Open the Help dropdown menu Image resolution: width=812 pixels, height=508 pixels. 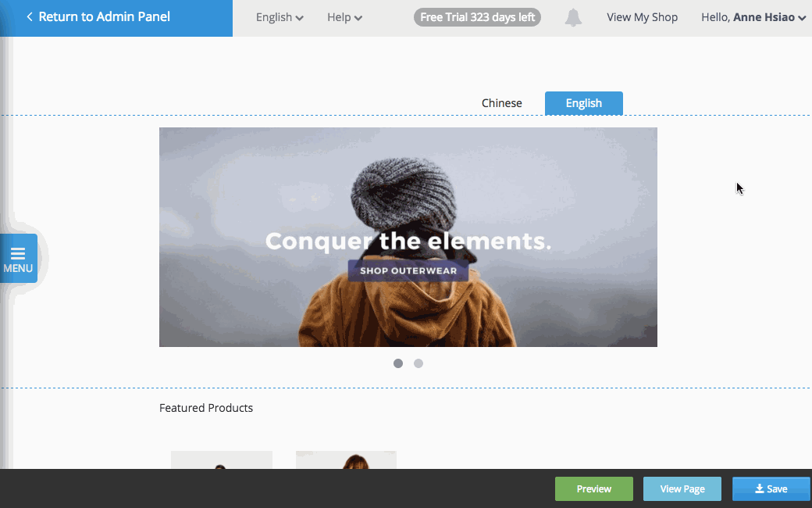344,18
